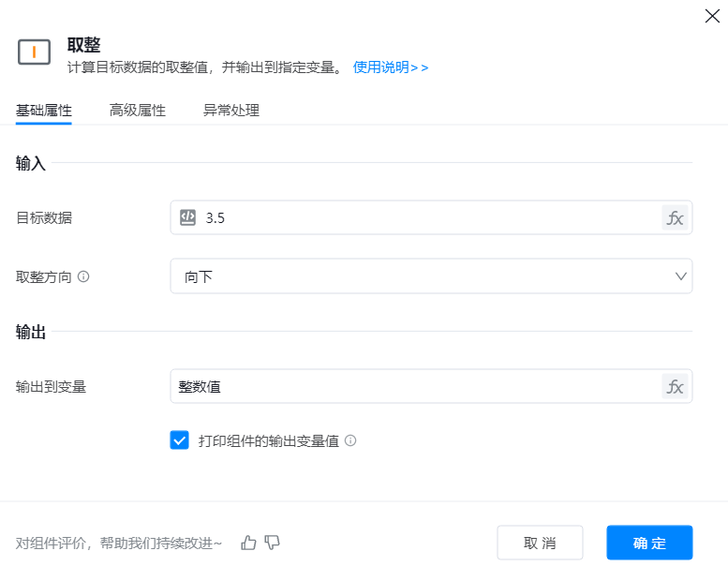
Task: Click the 取整 component icon in header
Action: 34,52
